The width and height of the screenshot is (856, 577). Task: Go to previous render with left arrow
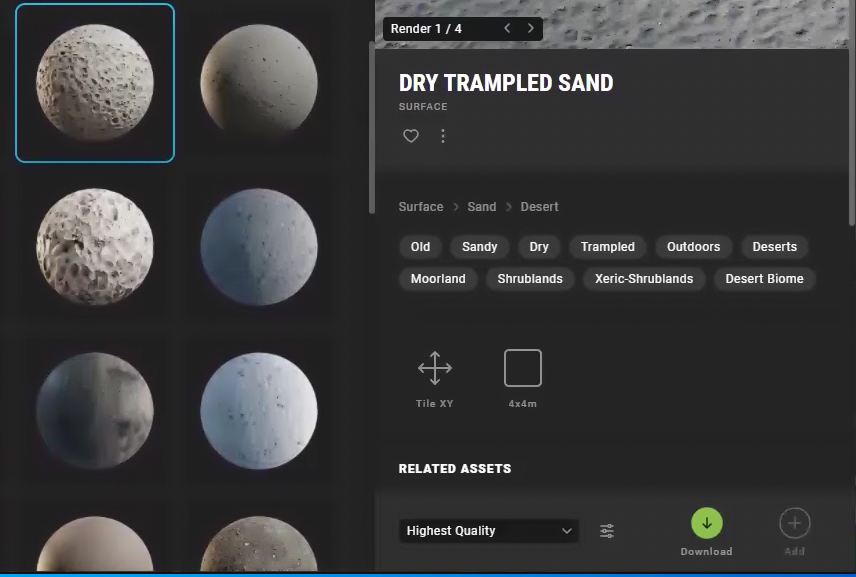coord(507,28)
